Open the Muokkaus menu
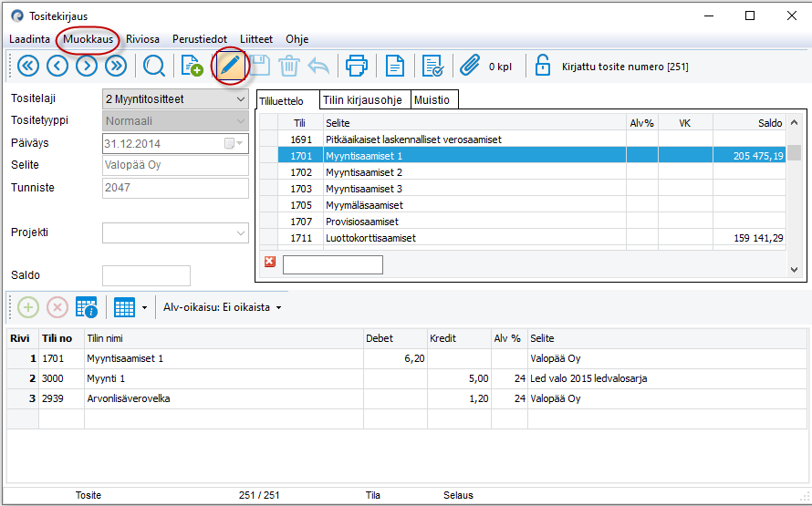The height and width of the screenshot is (506, 812). 88,39
